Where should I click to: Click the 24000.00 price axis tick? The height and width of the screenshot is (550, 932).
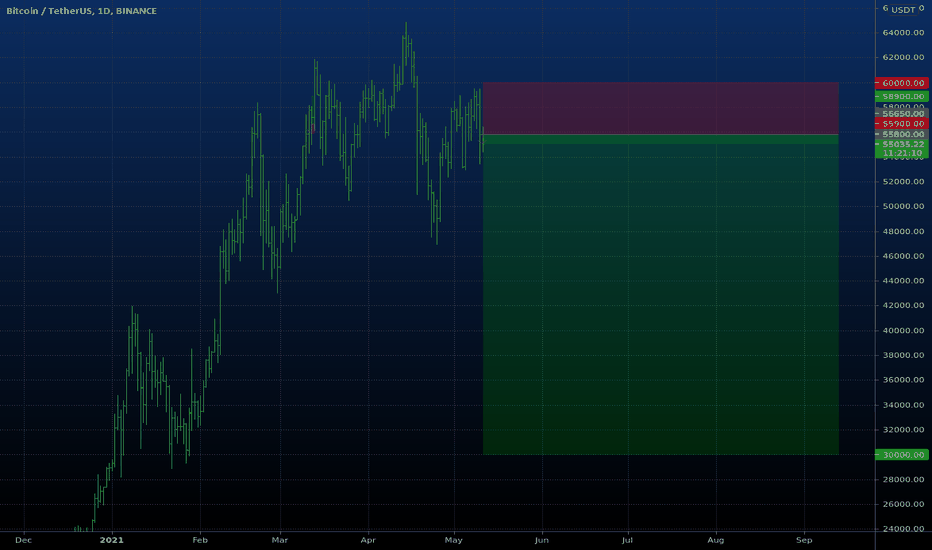(x=903, y=529)
